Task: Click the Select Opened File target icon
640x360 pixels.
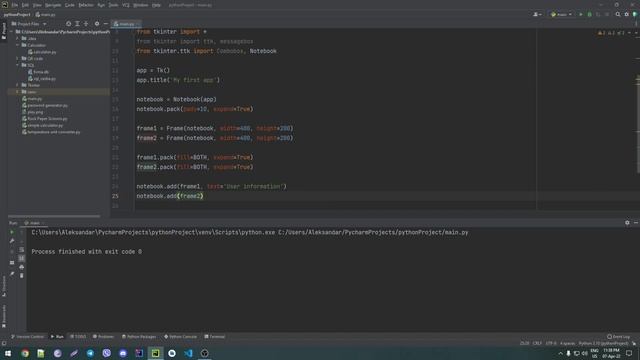Action: tap(69, 24)
